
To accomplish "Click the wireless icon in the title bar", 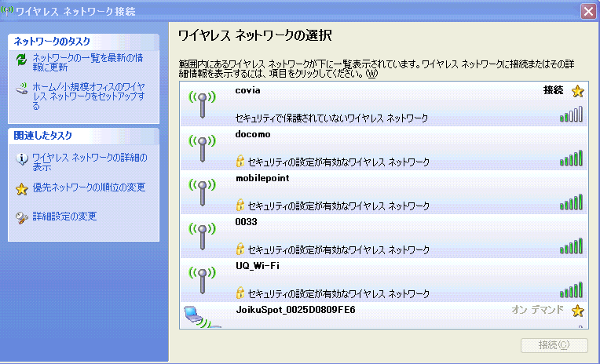I will [7, 11].
